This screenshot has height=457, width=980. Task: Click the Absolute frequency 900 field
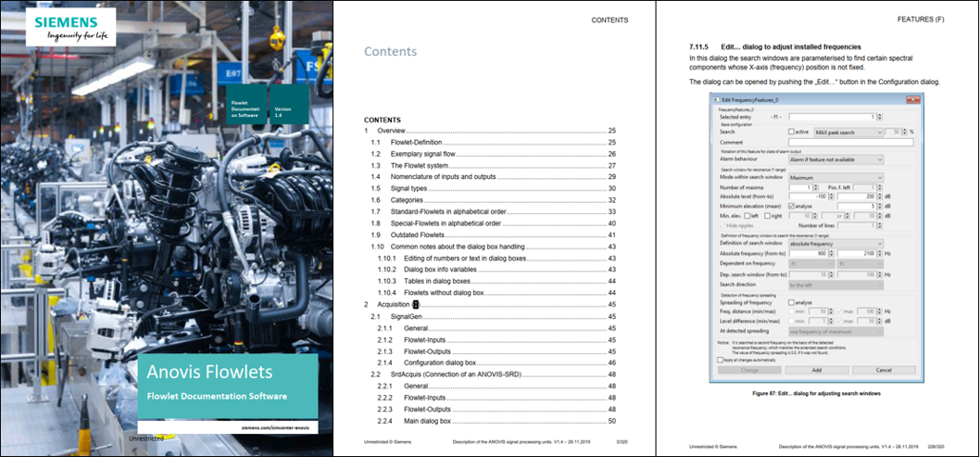[x=809, y=253]
